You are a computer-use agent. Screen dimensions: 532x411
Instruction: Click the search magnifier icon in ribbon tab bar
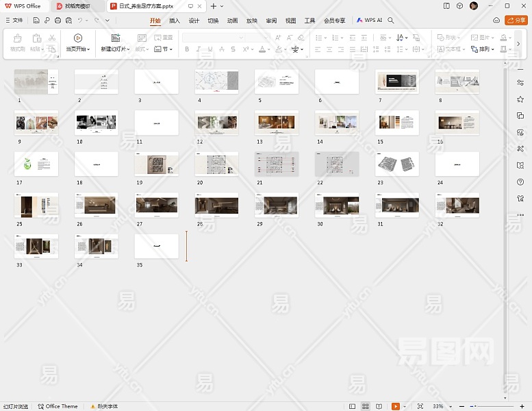(x=391, y=21)
